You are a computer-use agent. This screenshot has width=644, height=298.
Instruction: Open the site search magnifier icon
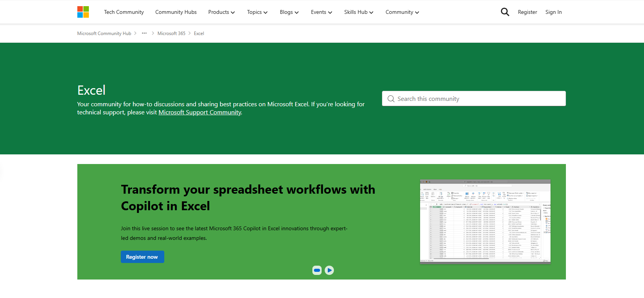pos(505,12)
